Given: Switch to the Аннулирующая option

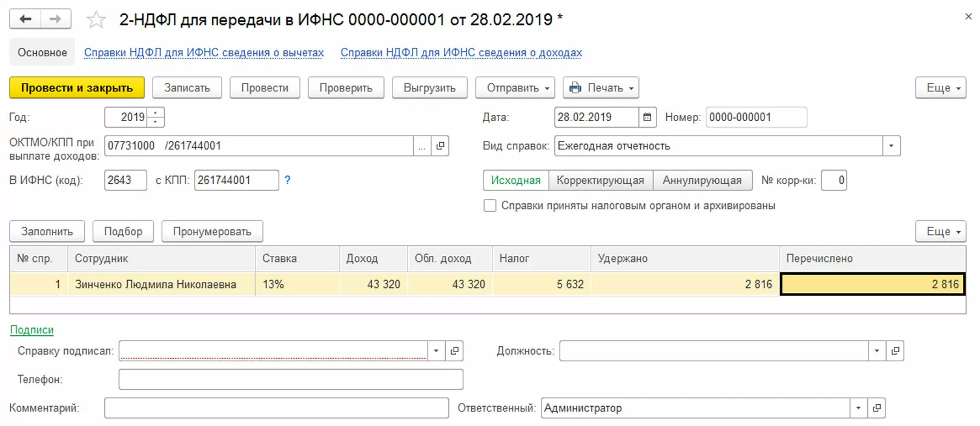Looking at the screenshot, I should (702, 180).
